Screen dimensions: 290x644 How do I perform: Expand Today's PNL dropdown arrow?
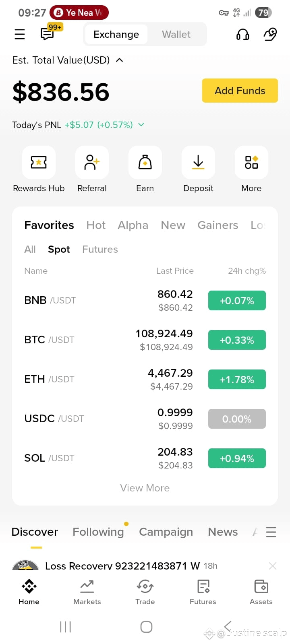[141, 125]
